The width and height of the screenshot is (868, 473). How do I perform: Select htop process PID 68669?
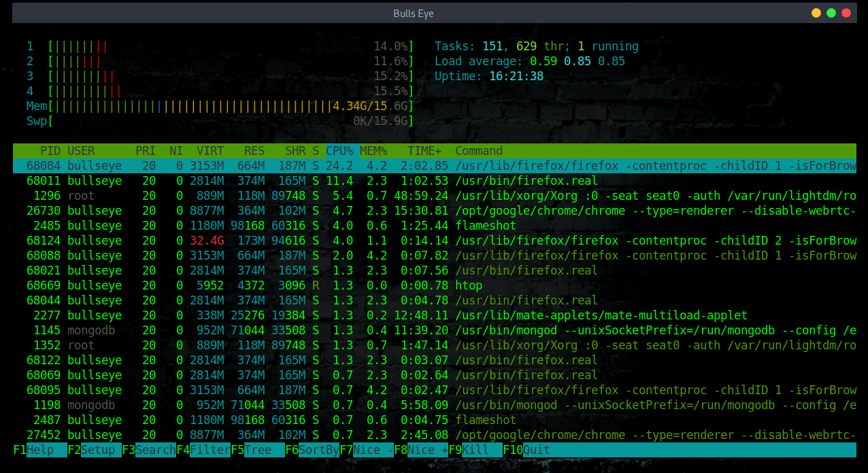[435, 285]
